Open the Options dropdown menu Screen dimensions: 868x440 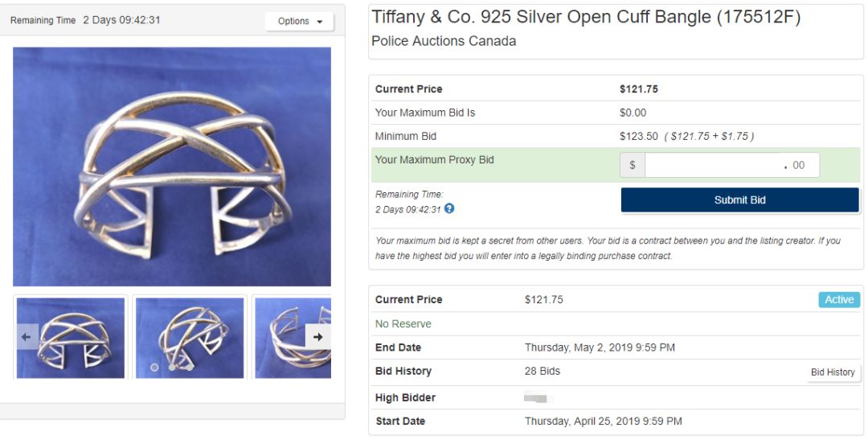coord(300,22)
